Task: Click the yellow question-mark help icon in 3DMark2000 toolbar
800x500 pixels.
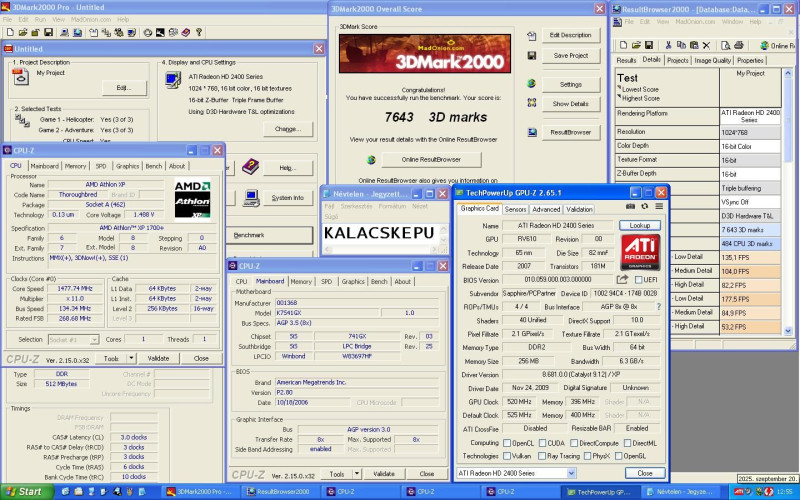Action: pyautogui.click(x=199, y=33)
